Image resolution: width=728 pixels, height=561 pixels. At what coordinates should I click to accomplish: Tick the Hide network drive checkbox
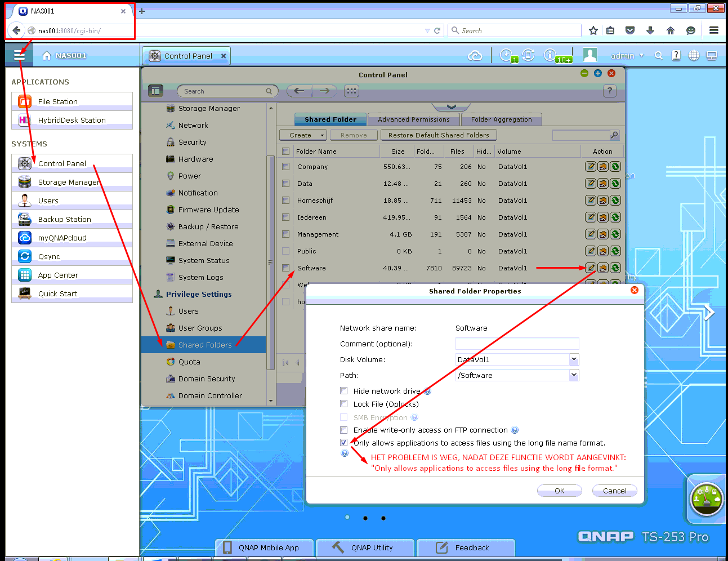(x=344, y=391)
